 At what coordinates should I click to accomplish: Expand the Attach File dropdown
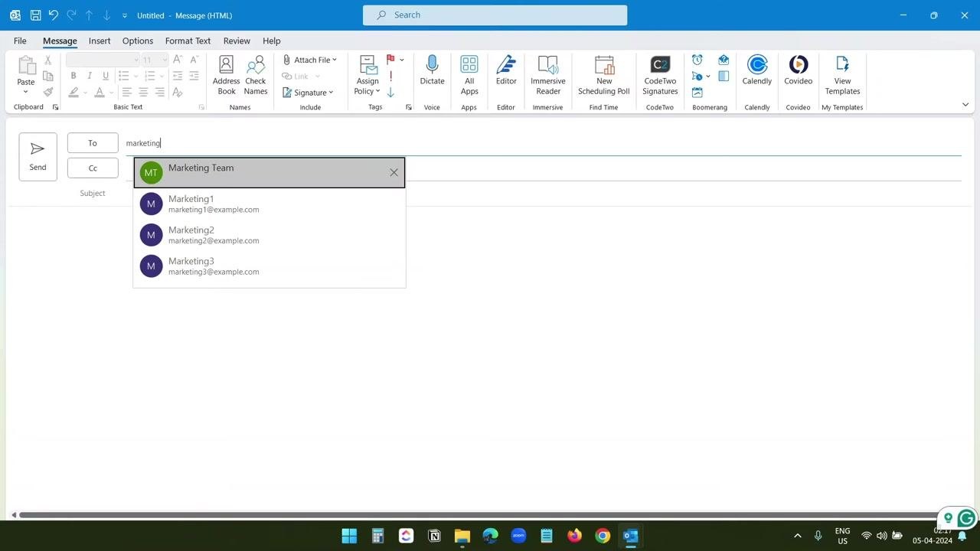335,60
